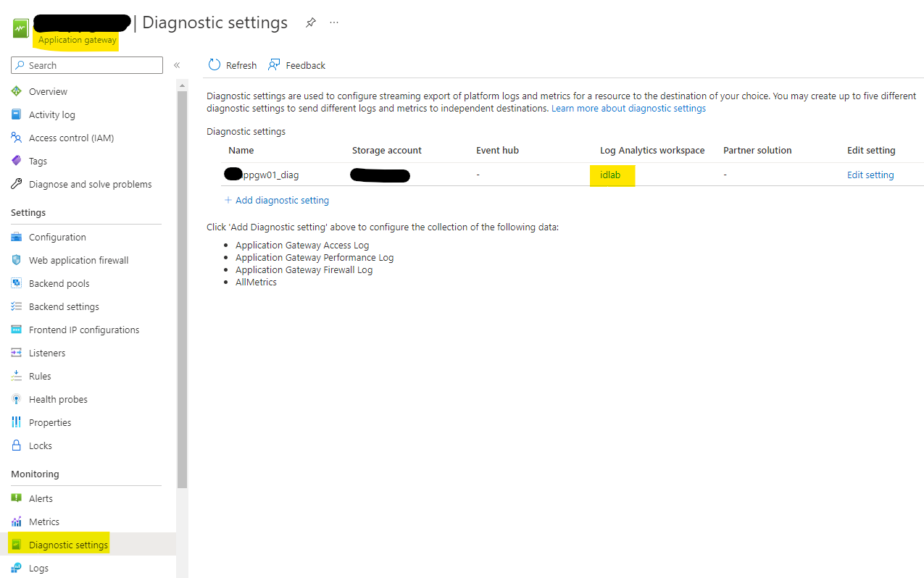
Task: Collapse the sidebar menu with double chevron
Action: (x=177, y=65)
